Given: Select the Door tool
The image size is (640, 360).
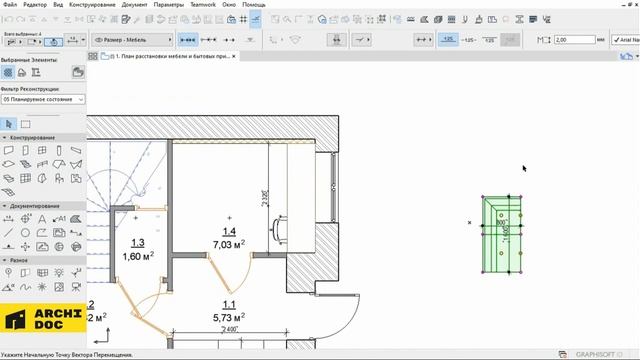Looking at the screenshot, I should 25,151.
